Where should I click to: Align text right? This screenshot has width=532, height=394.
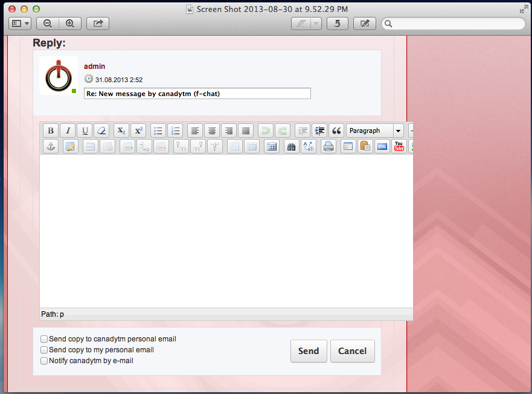[x=229, y=131]
